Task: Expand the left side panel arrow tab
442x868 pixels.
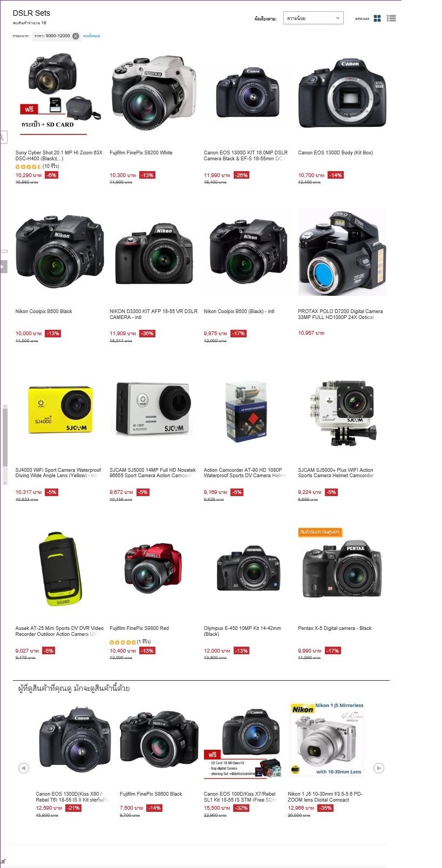Action: (x=3, y=266)
